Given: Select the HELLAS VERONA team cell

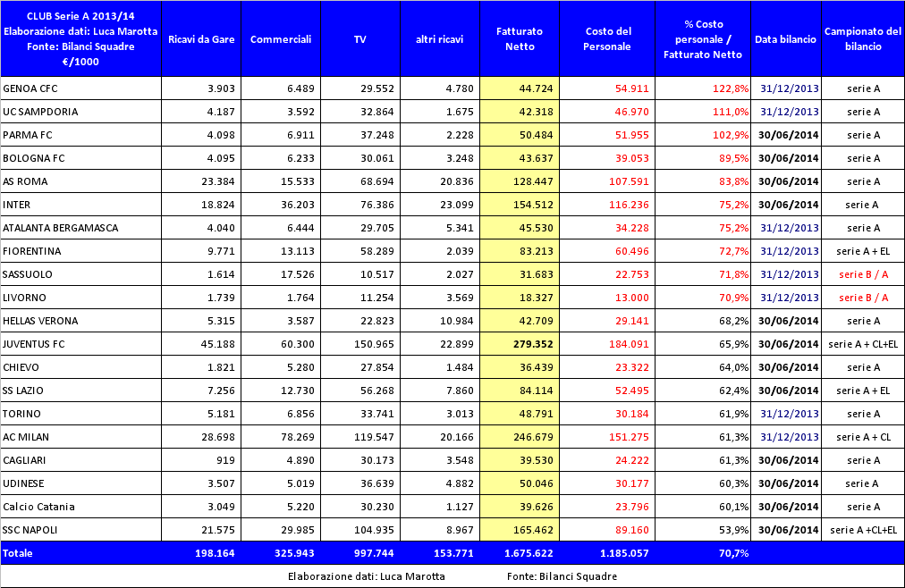Looking at the screenshot, I should click(x=80, y=321).
